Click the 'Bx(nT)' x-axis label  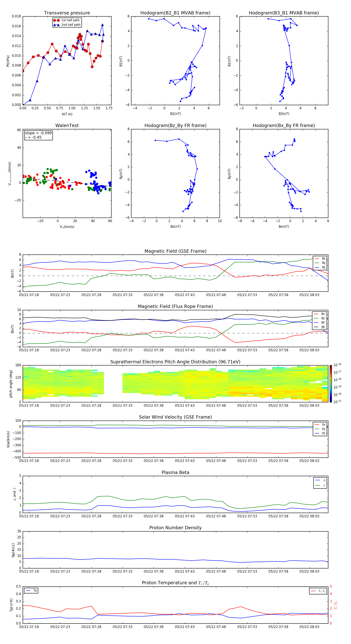click(x=284, y=227)
